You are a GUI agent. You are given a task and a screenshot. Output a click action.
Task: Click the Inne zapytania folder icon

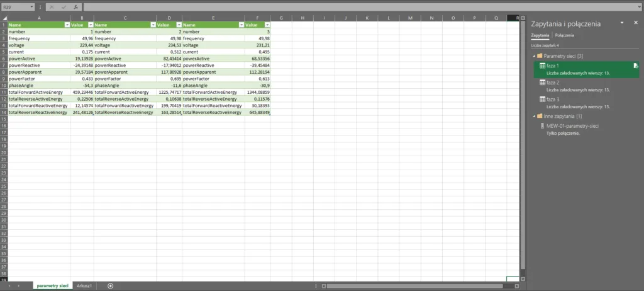[x=540, y=116]
